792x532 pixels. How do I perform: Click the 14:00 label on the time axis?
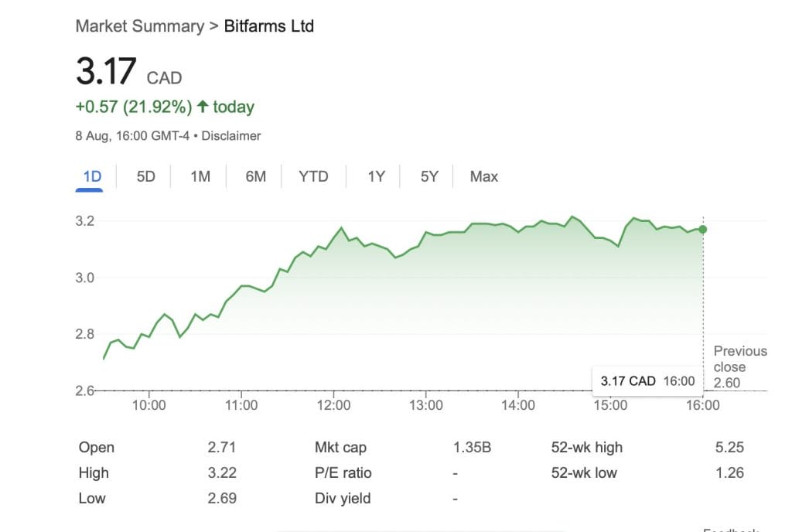517,404
